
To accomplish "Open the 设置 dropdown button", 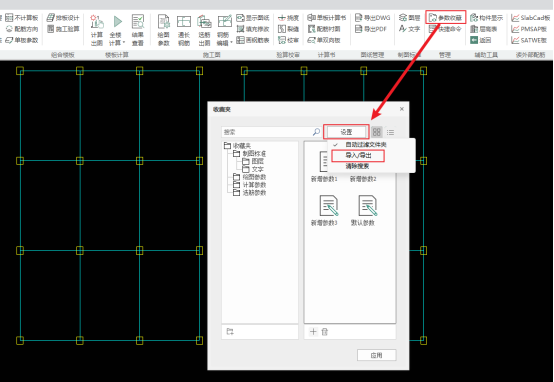I will click(346, 132).
